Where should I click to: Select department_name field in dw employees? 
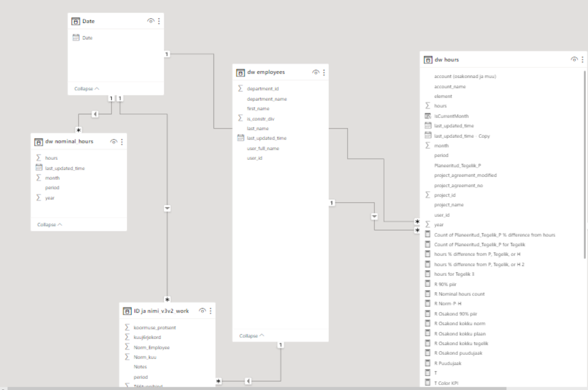click(x=267, y=99)
